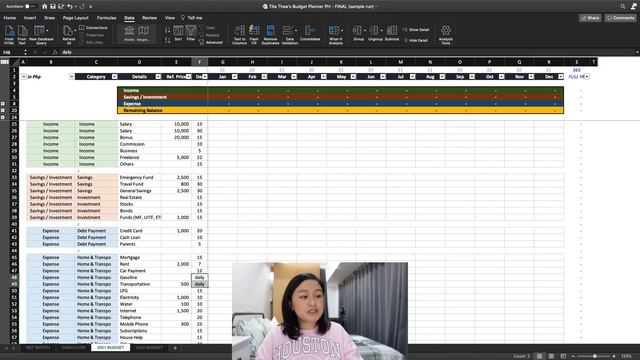Expand outline group at row 24
The image size is (640, 360).
(3, 117)
